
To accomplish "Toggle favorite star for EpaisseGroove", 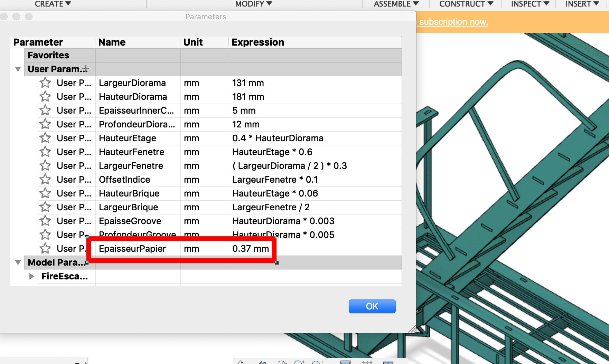I will [45, 221].
